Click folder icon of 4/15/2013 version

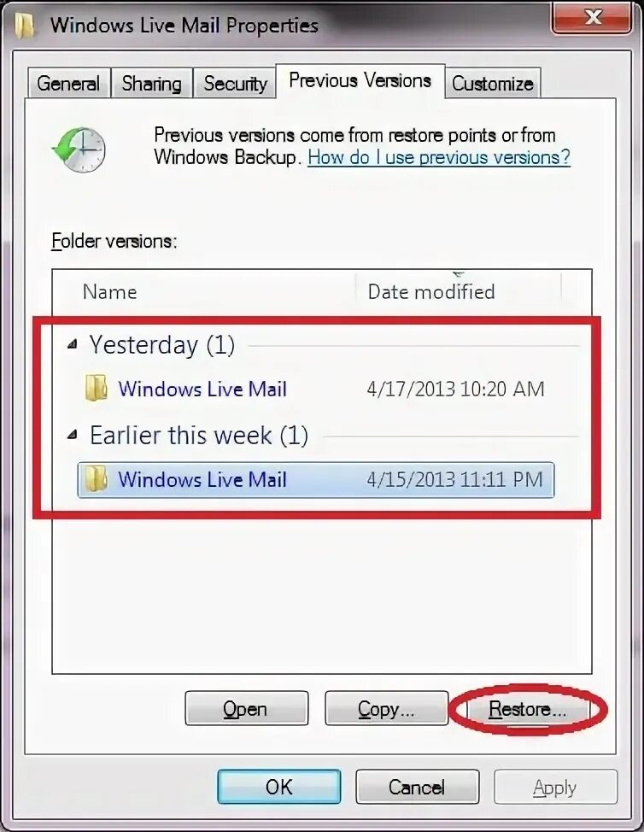click(97, 478)
